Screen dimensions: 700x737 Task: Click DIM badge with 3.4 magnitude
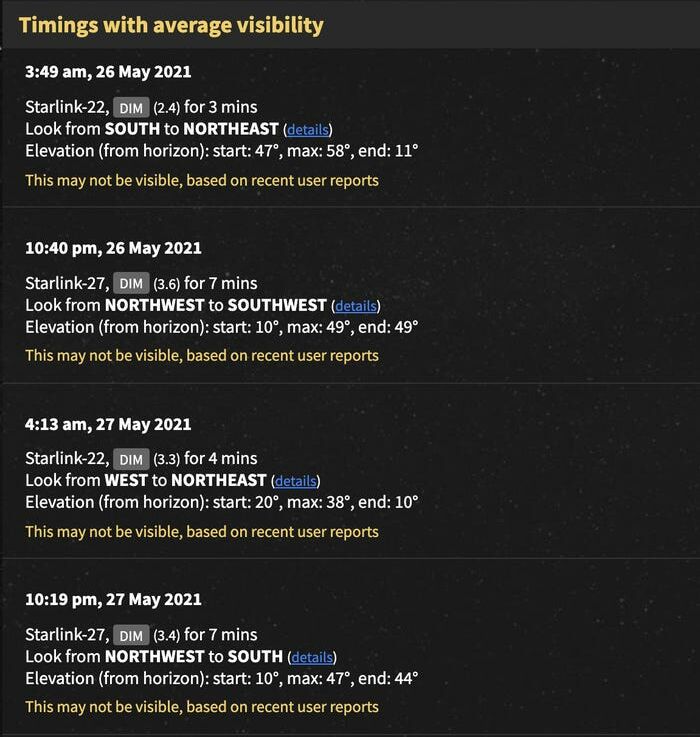(x=131, y=635)
